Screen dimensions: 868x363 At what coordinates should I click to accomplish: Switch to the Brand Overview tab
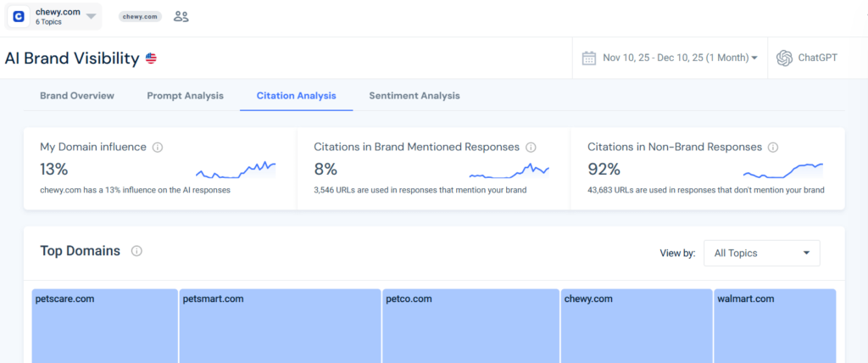tap(77, 96)
